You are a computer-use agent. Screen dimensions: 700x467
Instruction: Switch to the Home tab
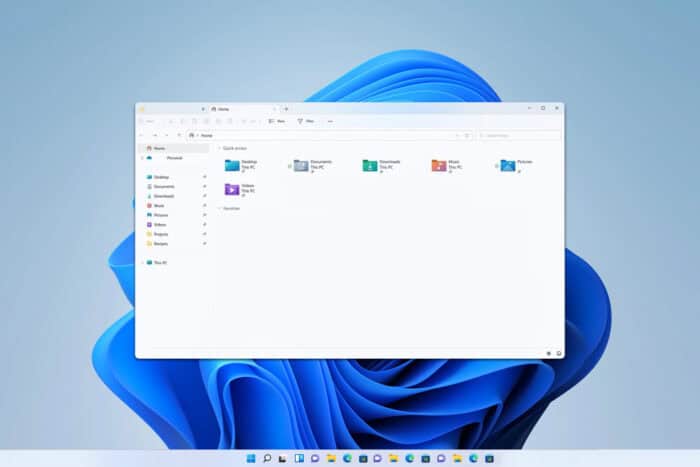pyautogui.click(x=243, y=109)
